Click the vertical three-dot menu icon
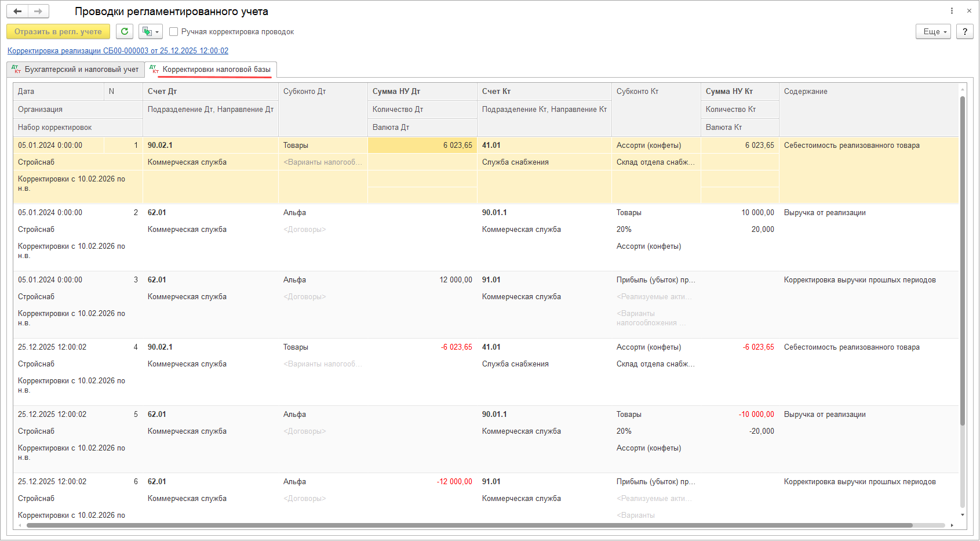The height and width of the screenshot is (541, 980). click(952, 11)
